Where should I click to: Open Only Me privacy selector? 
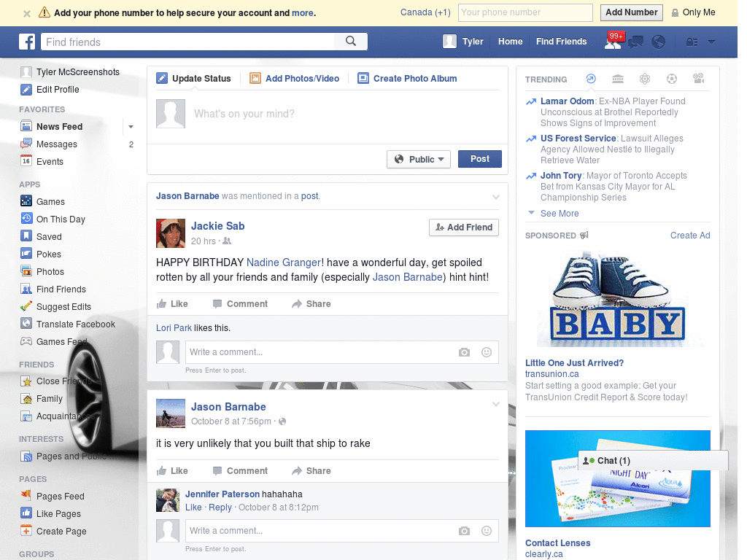[x=693, y=12]
